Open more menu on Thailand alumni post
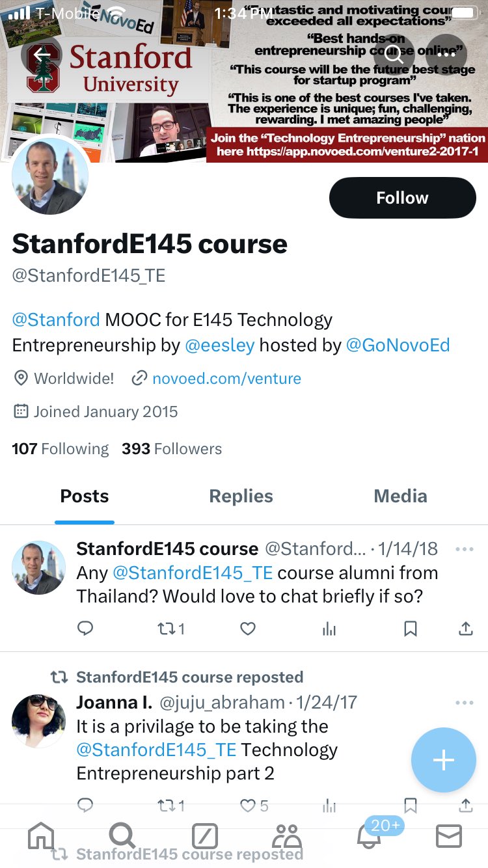The height and width of the screenshot is (868, 488). tap(465, 549)
